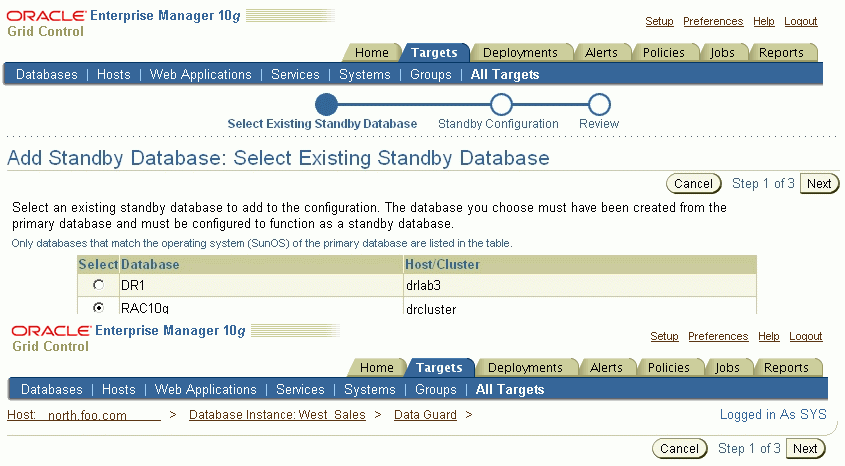Open the Reports tab in bottom header

pyautogui.click(x=786, y=368)
